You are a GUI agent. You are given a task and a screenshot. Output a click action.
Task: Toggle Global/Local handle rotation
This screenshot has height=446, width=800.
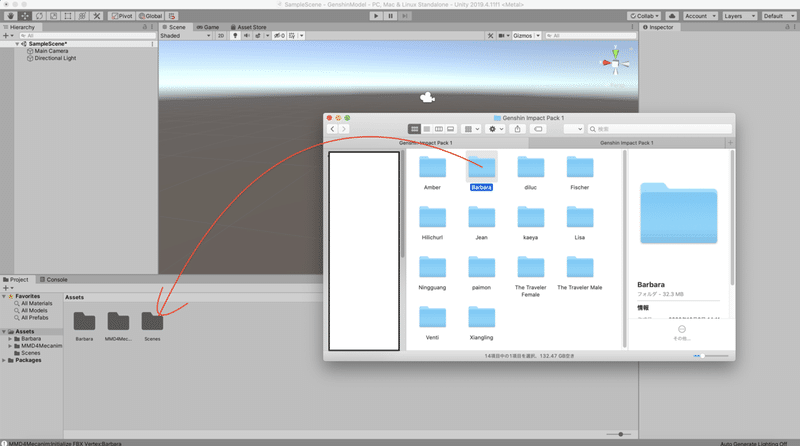tap(151, 16)
